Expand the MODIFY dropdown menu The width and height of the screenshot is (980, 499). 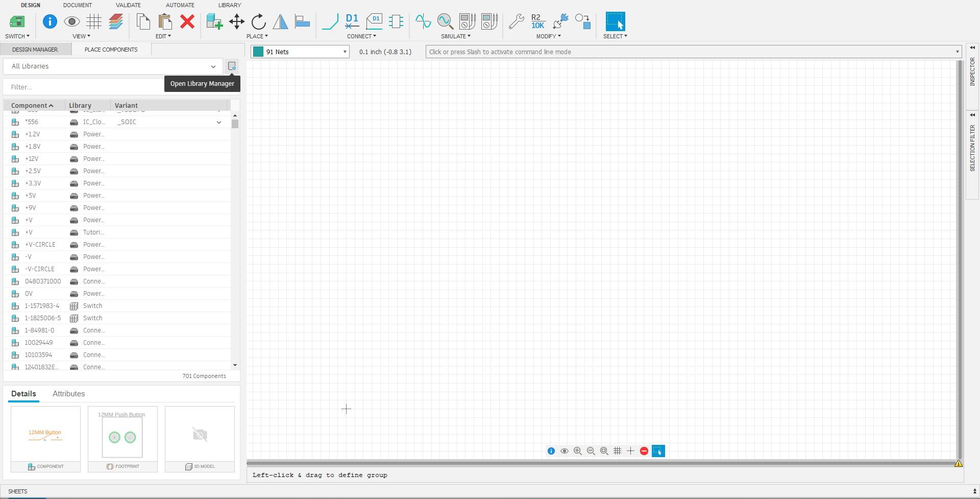pos(549,36)
